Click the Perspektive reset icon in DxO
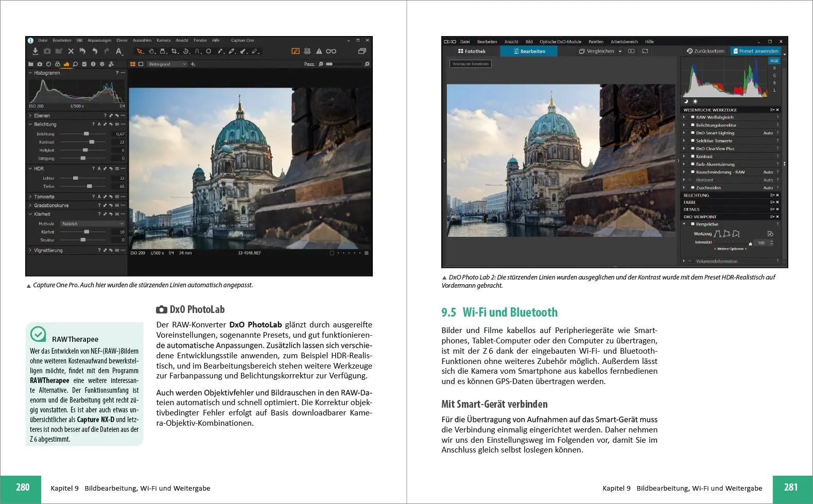The image size is (813, 504). pyautogui.click(x=770, y=234)
